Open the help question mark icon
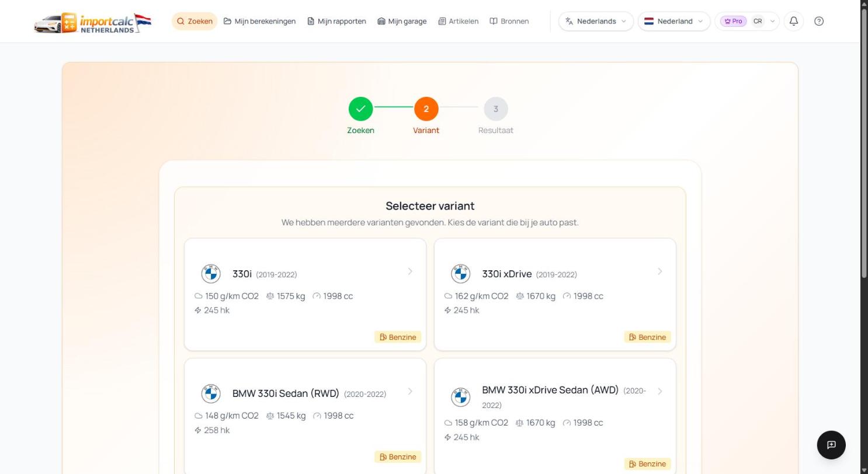The width and height of the screenshot is (868, 474). [x=819, y=21]
